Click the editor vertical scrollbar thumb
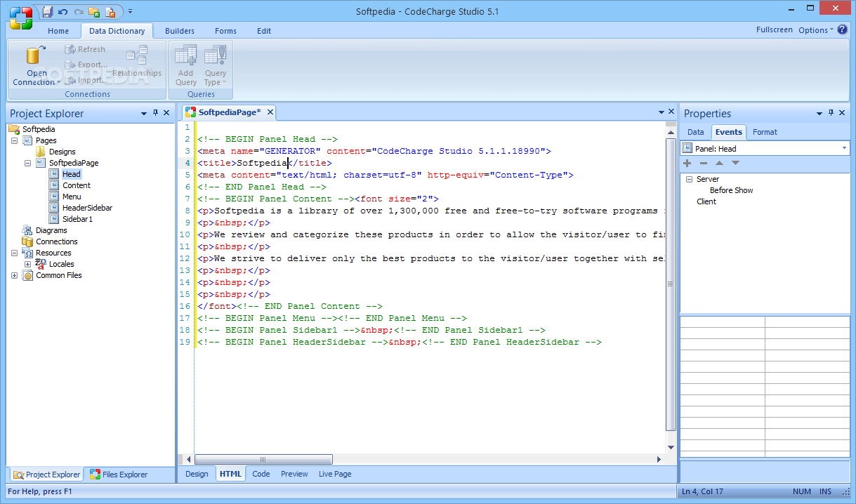 (x=670, y=284)
